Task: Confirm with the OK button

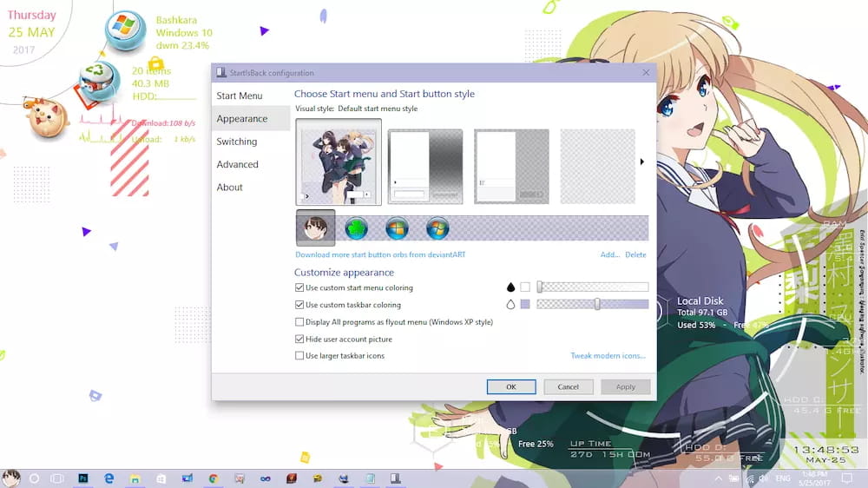Action: point(511,386)
